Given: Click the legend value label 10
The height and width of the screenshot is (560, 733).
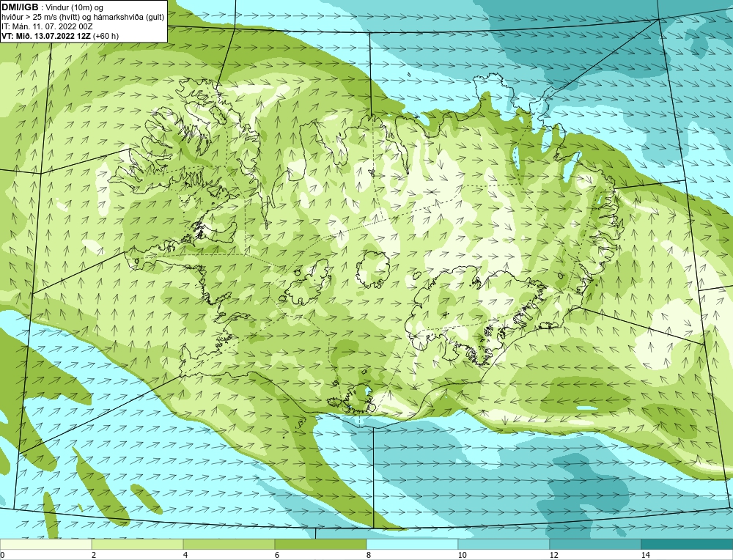Looking at the screenshot, I should coord(463,555).
